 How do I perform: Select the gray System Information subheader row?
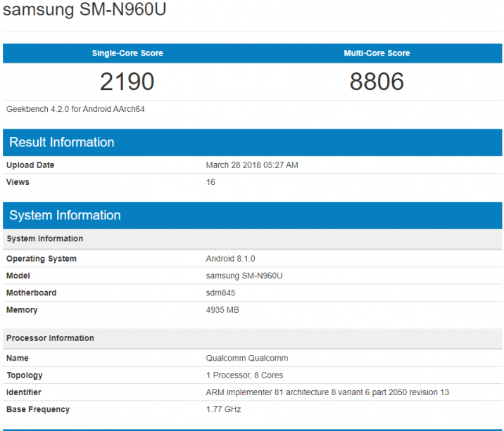[252, 239]
